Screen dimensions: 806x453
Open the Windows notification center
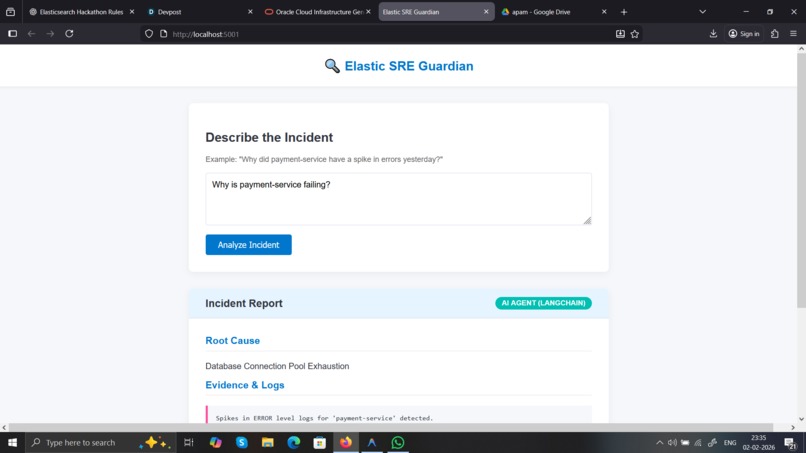(x=791, y=443)
